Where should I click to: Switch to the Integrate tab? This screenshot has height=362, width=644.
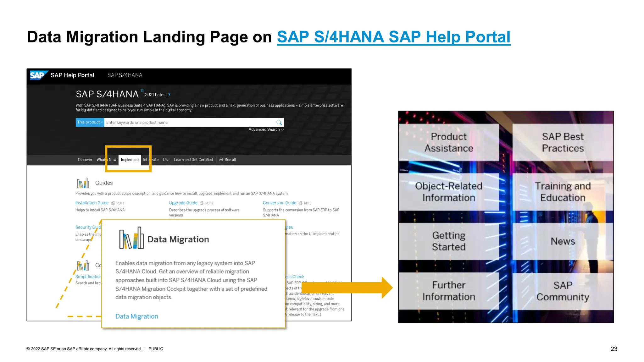pos(151,160)
